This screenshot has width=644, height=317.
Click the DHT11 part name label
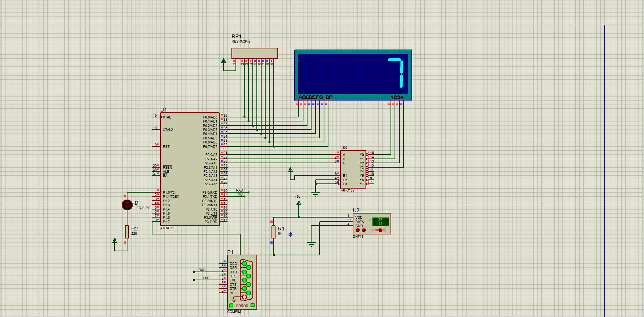358,237
